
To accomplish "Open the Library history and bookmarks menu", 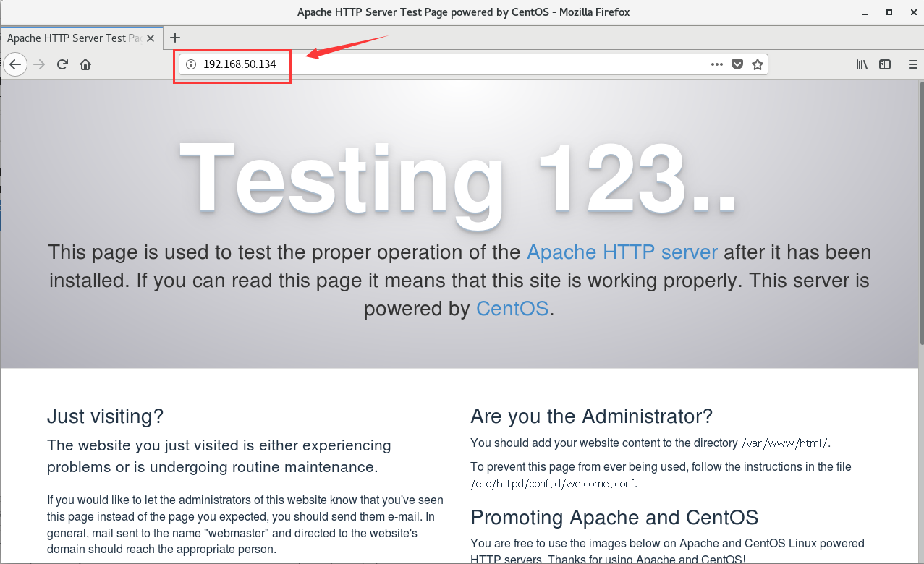I will pos(862,64).
